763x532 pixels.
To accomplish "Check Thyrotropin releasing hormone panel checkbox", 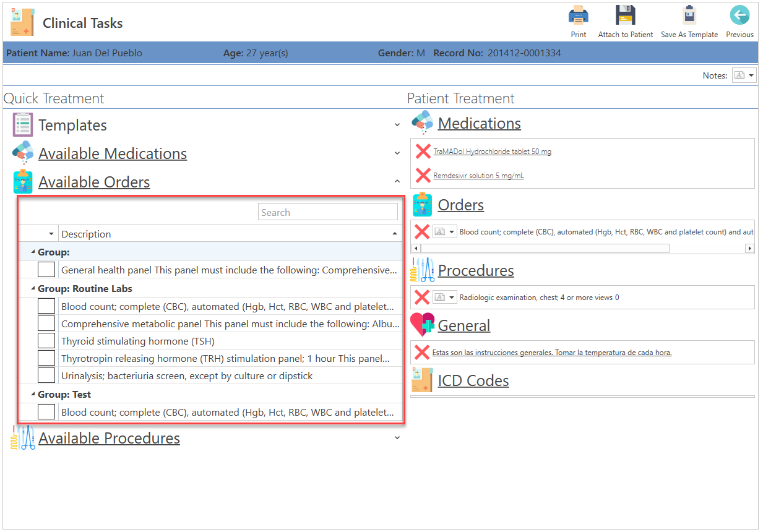I will tap(46, 358).
